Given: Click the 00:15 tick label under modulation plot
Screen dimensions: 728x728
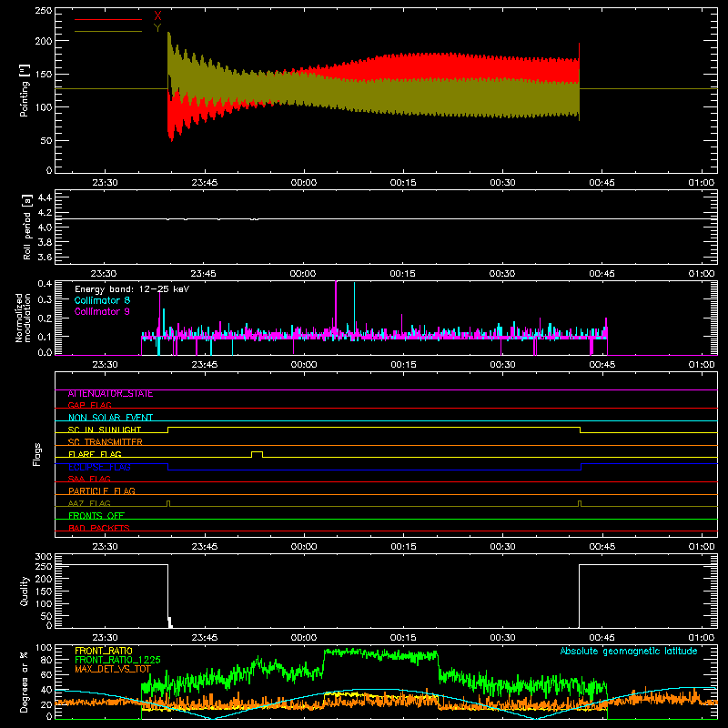Looking at the screenshot, I should 403,365.
